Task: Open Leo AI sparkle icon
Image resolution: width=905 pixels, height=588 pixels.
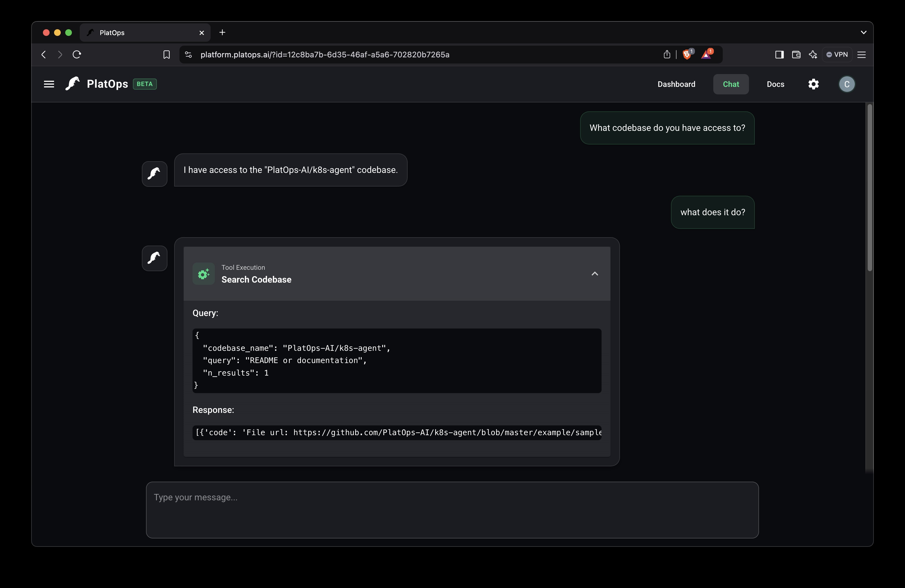Action: tap(813, 55)
